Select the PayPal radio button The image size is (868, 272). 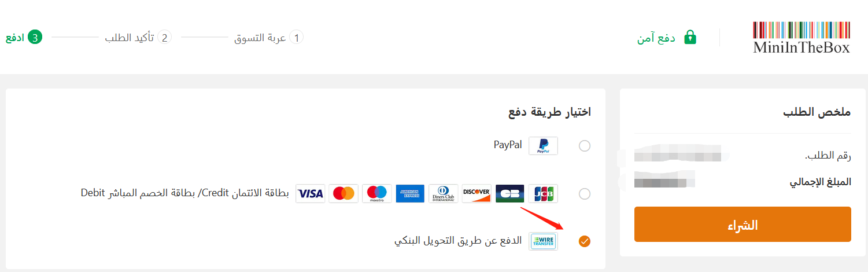(585, 146)
